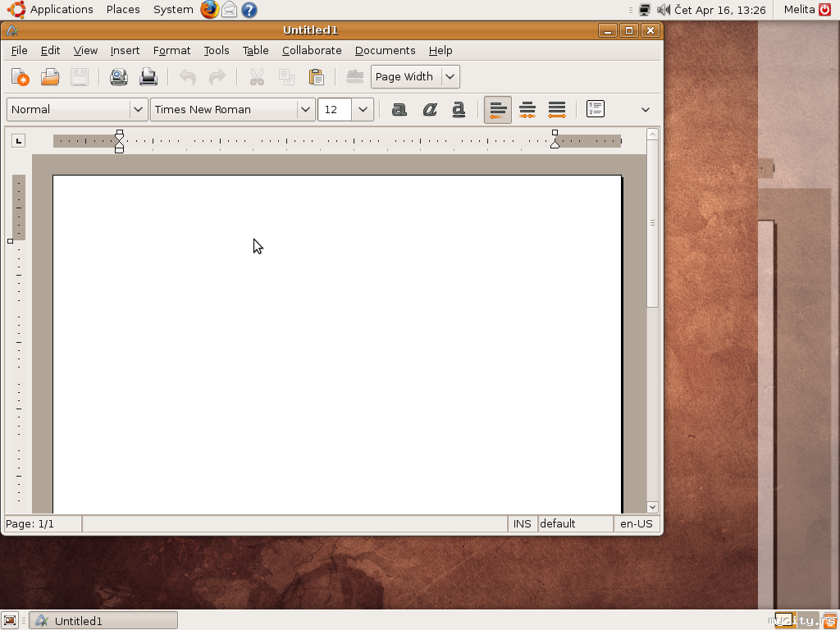Click the Redo arrow icon

[217, 77]
